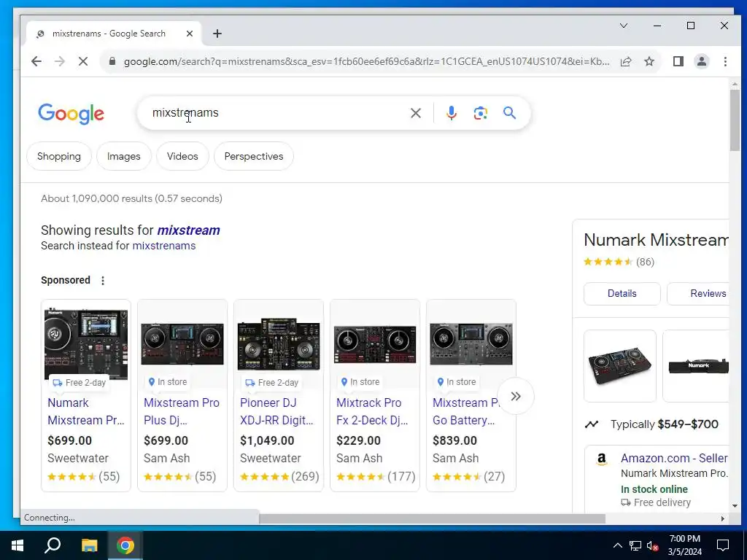Click the vertical scrollbar thumb
The height and width of the screenshot is (560, 747).
point(735,120)
